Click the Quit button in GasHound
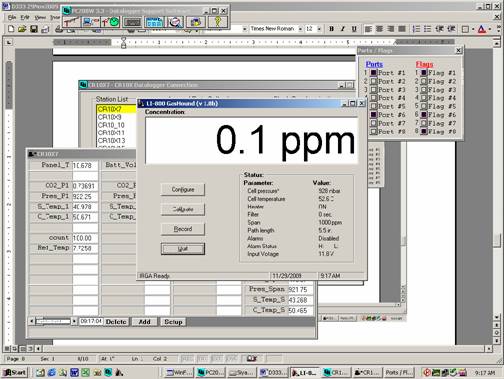This screenshot has height=379, width=504. 183,249
